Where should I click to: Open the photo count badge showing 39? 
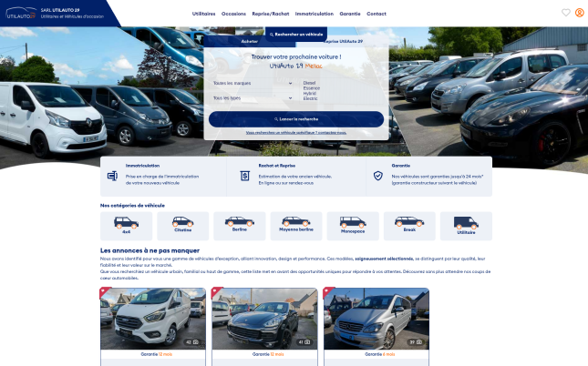416,342
